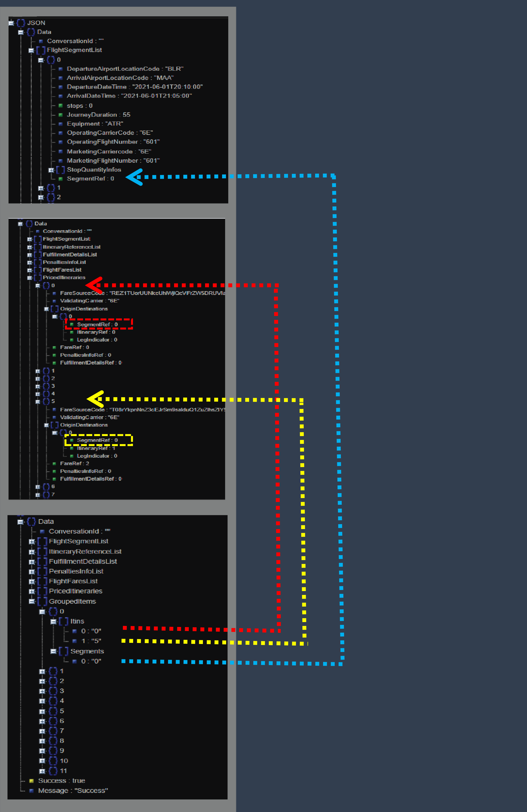The image size is (527, 812).
Task: Click the blue string icon beside Message
Action: [31, 791]
